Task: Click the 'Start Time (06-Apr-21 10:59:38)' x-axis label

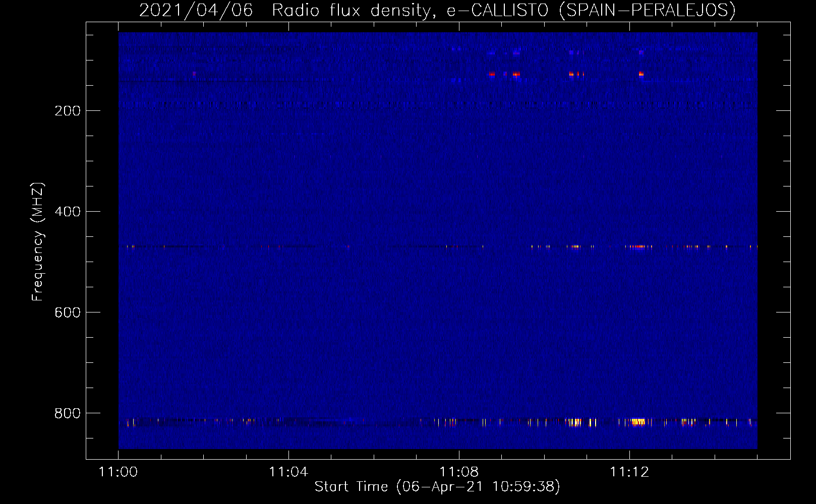Action: 437,487
